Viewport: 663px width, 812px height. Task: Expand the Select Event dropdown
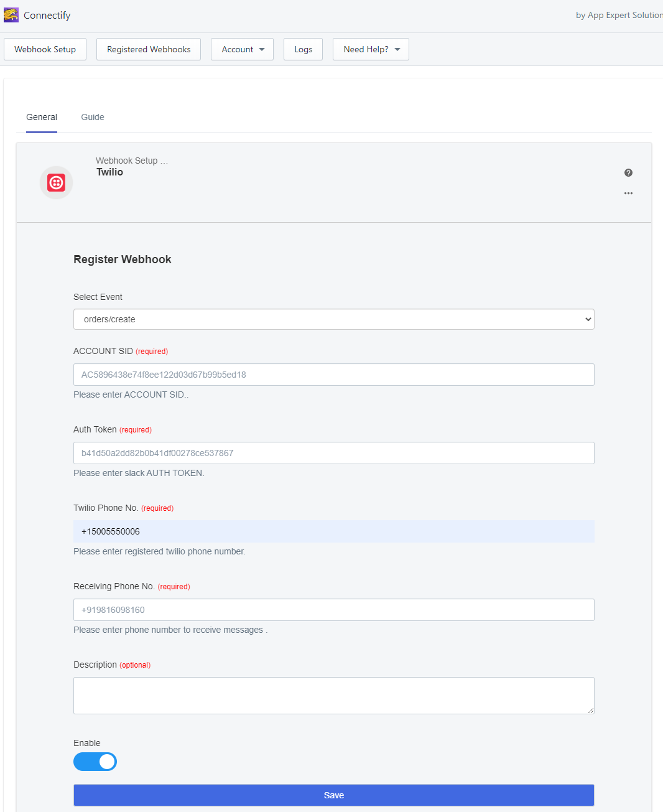[334, 319]
